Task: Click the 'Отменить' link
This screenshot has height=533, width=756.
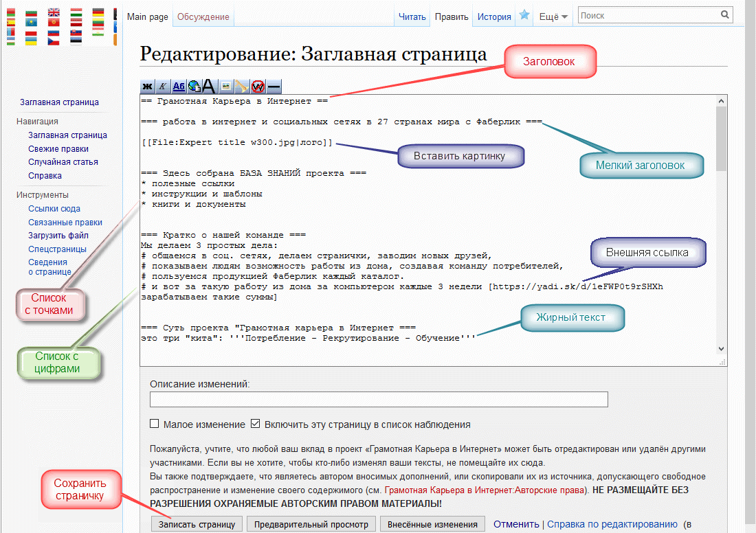Action: (x=516, y=524)
